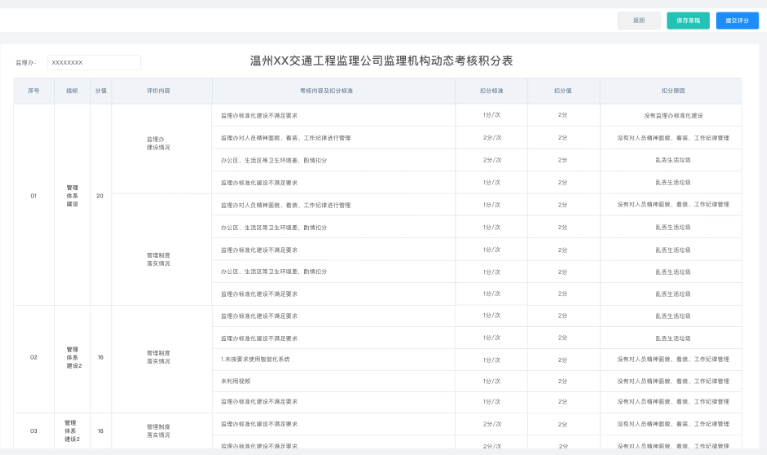Select the row number 02 cell
The image size is (767, 455).
[x=34, y=357]
